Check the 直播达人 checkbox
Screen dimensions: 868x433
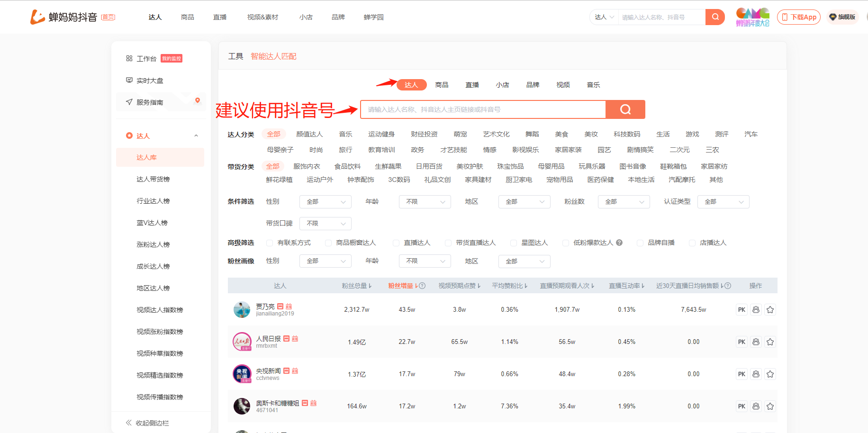396,243
